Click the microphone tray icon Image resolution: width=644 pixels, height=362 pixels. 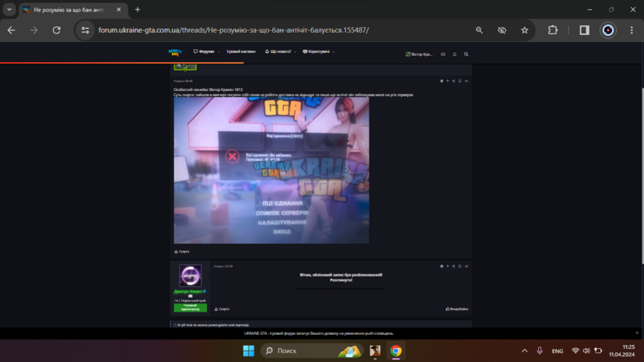point(540,351)
